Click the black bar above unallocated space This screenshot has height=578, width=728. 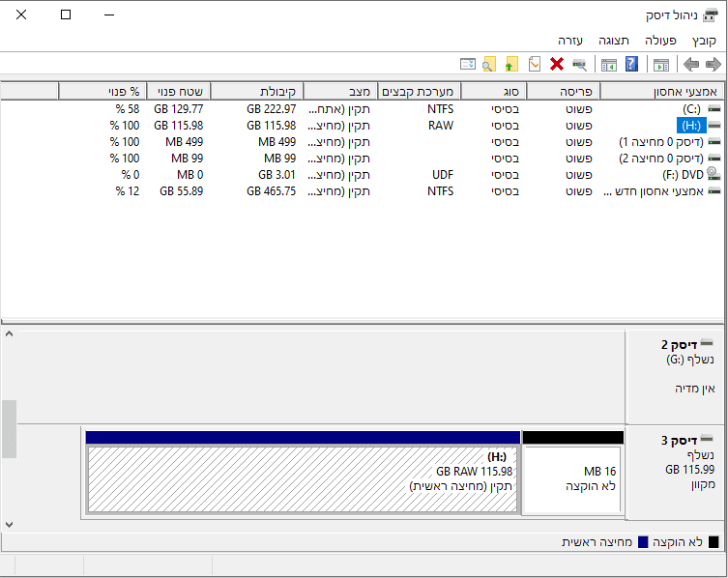point(573,437)
